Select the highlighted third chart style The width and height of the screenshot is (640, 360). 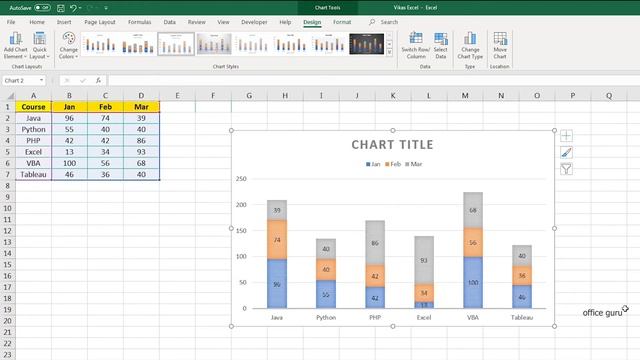(176, 44)
